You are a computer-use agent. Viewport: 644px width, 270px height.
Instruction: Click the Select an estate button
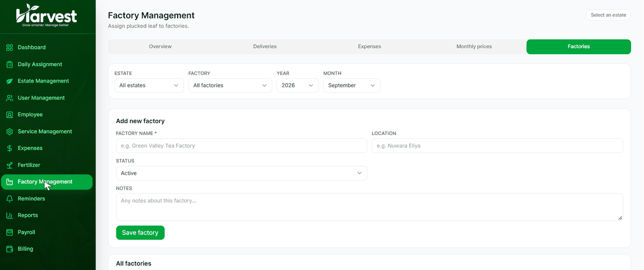point(609,15)
